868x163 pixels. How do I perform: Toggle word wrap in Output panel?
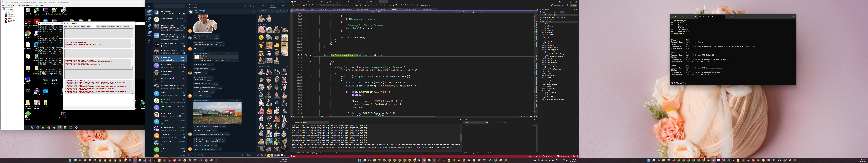[x=344, y=122]
